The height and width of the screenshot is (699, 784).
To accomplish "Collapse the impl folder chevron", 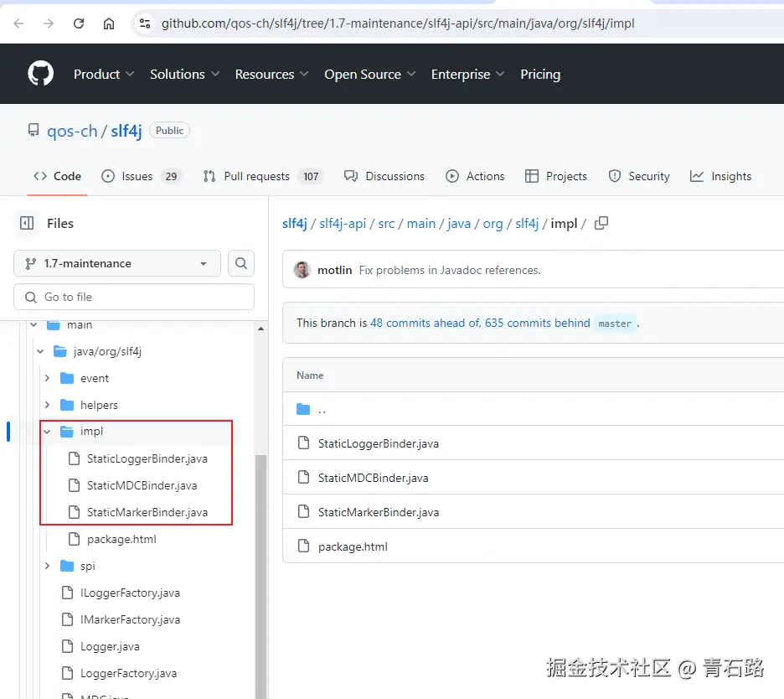I will coord(47,432).
